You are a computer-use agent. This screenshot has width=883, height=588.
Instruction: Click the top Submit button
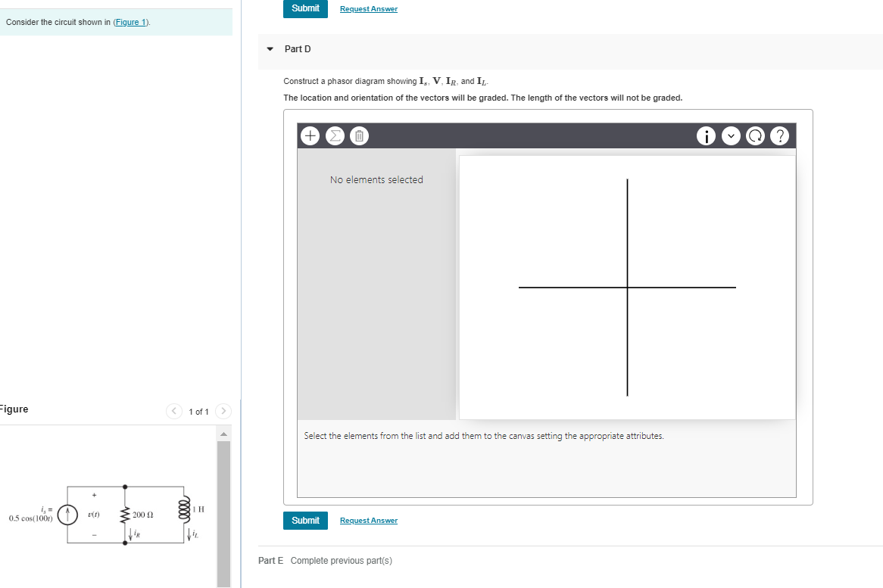[305, 8]
